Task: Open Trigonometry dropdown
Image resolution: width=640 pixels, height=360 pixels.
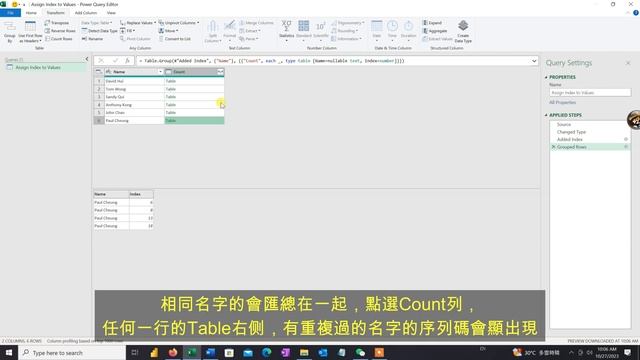Action: coord(348,23)
